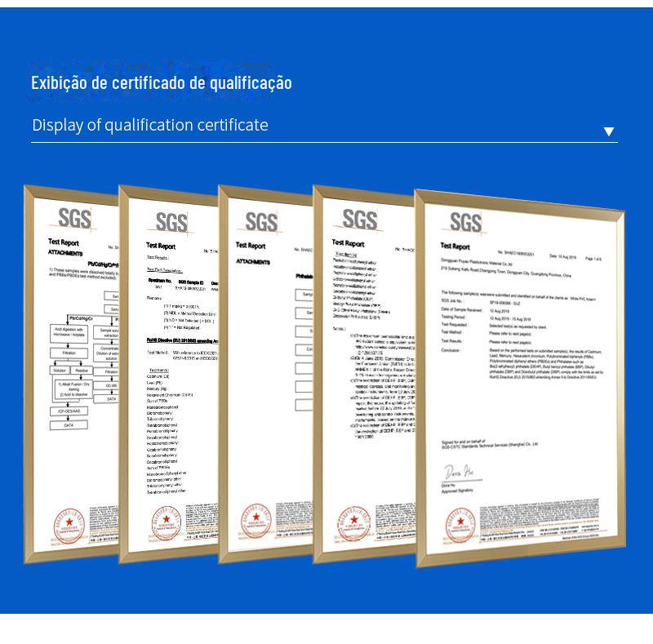
Task: Select the "Approved Signatory" text
Action: (457, 491)
